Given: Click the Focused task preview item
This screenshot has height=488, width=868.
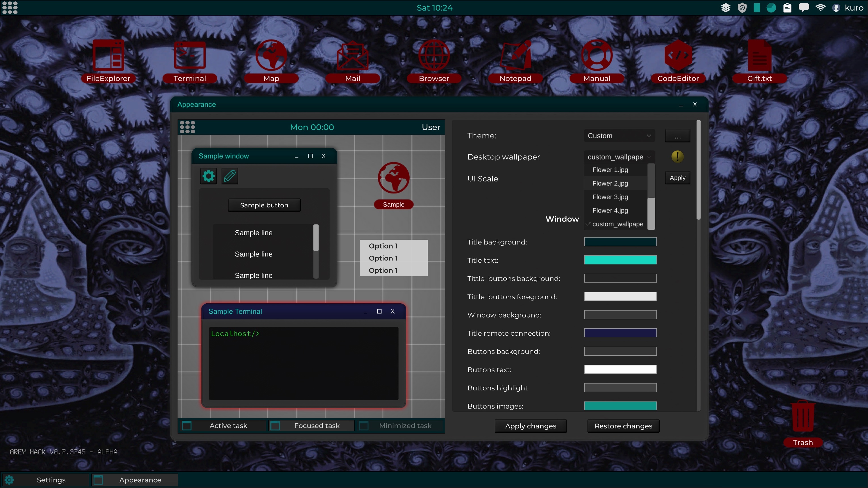Looking at the screenshot, I should [311, 426].
